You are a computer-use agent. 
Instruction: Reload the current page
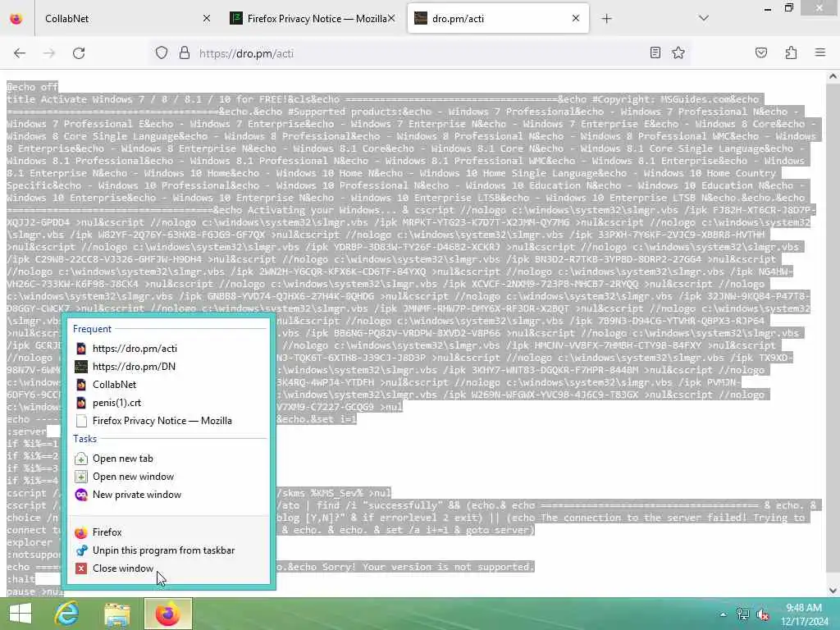point(79,53)
